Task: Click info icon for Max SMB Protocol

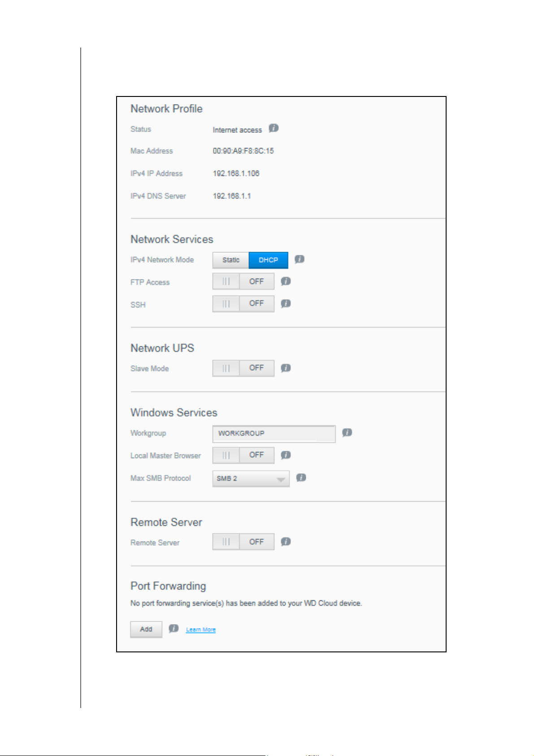Action: 301,477
